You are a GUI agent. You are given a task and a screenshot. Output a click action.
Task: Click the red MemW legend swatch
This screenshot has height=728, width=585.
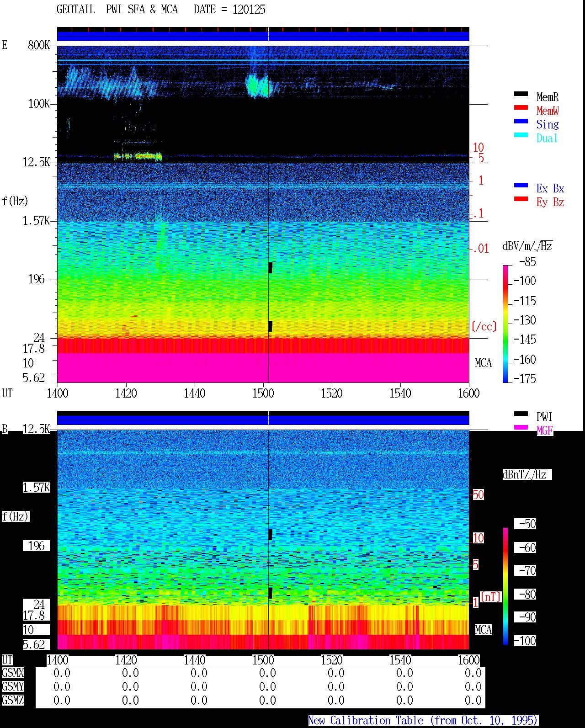coord(521,107)
